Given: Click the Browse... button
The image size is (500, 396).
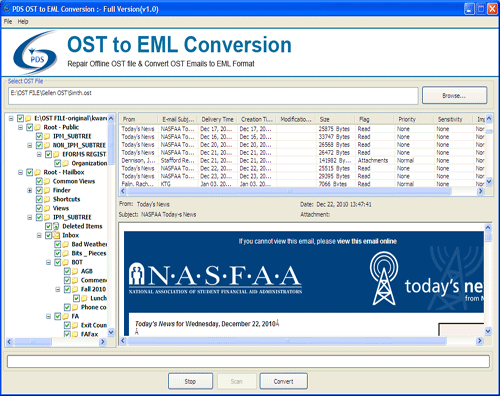Looking at the screenshot, I should coord(454,96).
